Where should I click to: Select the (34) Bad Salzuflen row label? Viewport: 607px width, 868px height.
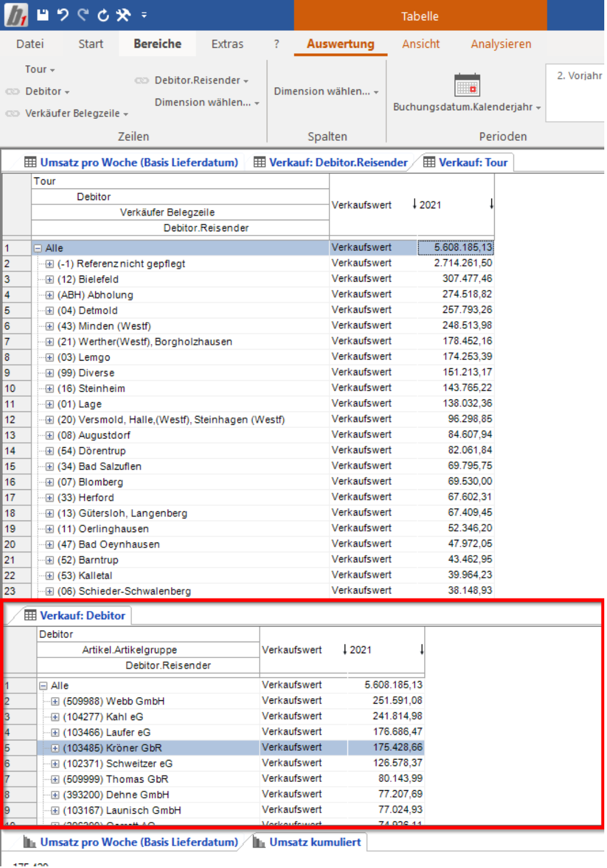coord(99,466)
